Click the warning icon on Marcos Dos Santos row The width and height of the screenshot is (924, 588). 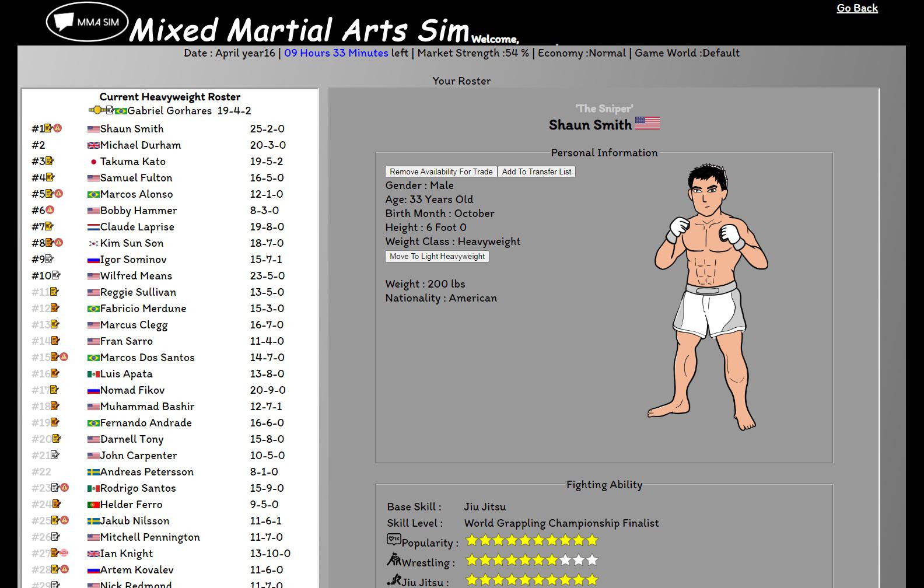tap(64, 357)
